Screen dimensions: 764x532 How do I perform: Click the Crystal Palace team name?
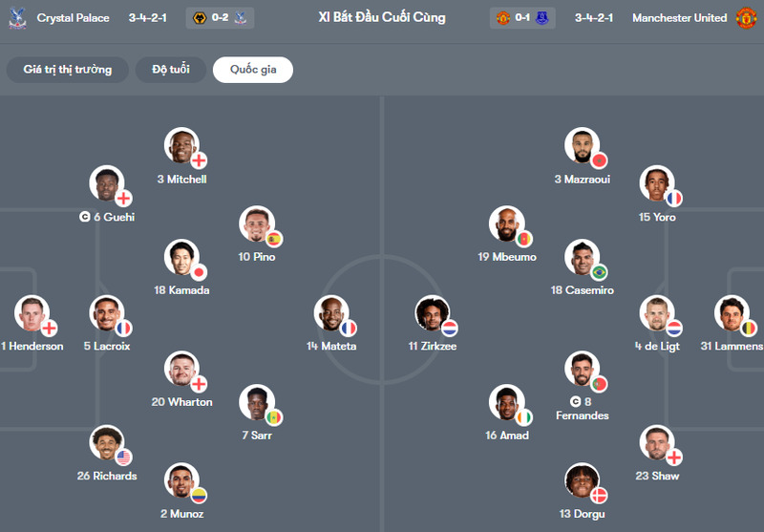[x=74, y=18]
